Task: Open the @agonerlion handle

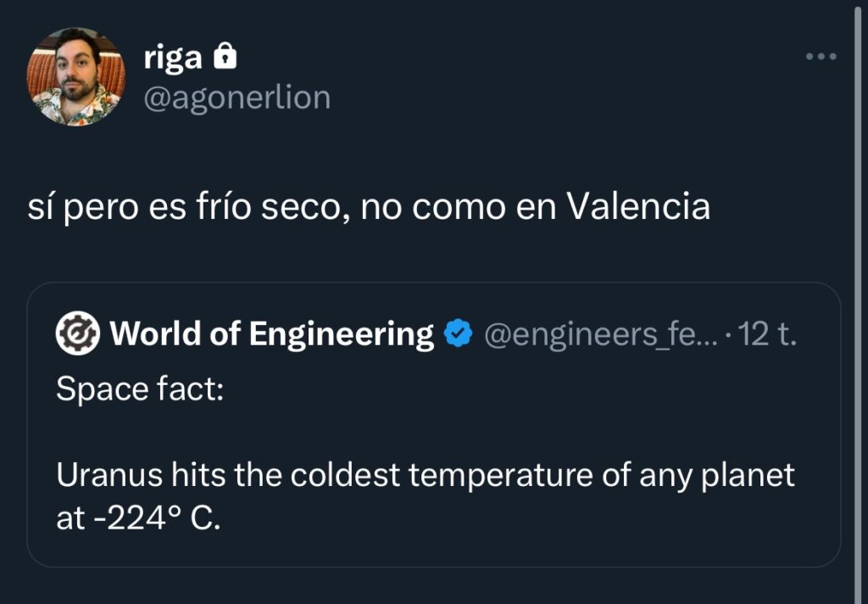Action: click(x=237, y=98)
